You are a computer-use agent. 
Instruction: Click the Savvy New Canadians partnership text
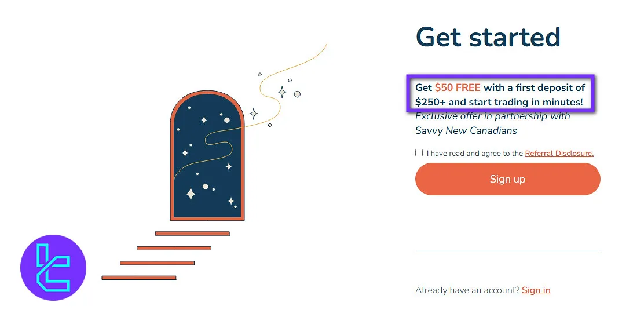[466, 130]
